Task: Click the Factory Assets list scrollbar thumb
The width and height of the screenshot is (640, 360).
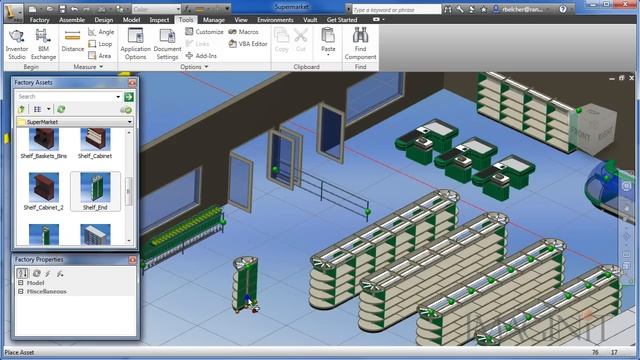Action: (x=129, y=191)
